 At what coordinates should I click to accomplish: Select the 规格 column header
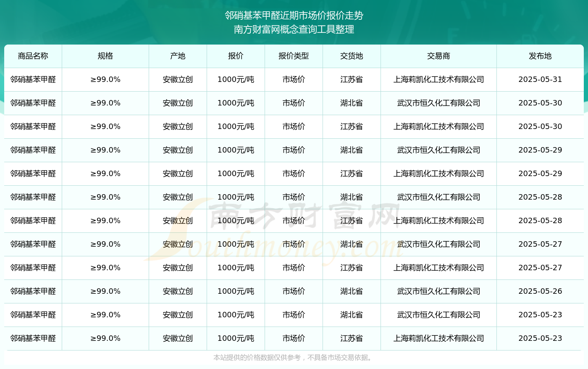pos(105,56)
